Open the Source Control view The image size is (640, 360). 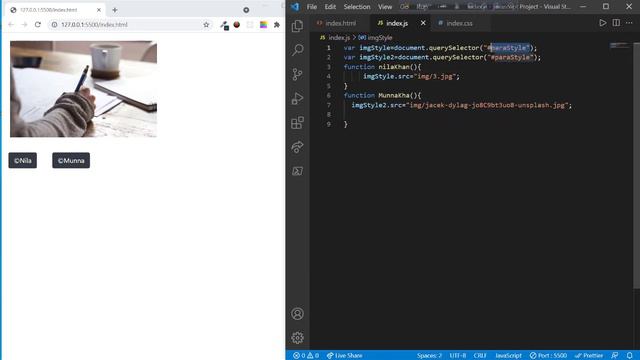[297, 74]
